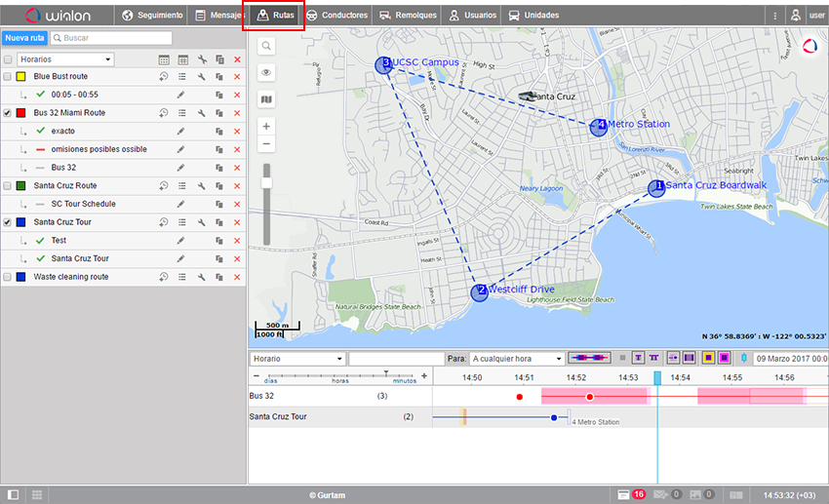Copy the Waste cleaning route
Viewport: 829px width, 504px height.
(x=218, y=277)
